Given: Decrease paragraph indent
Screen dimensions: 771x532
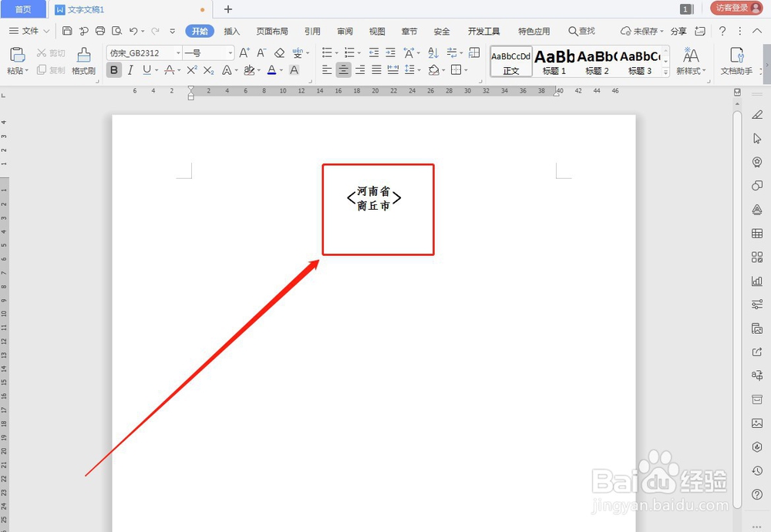Looking at the screenshot, I should (374, 52).
